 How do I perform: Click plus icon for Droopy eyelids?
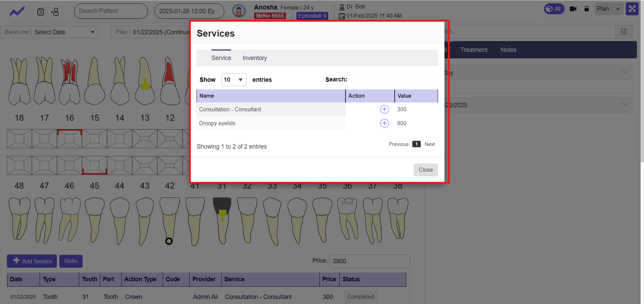(384, 123)
